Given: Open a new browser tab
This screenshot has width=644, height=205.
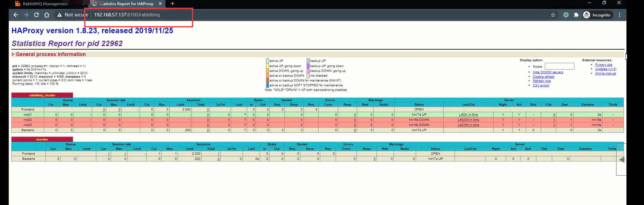Looking at the screenshot, I should pyautogui.click(x=172, y=3).
